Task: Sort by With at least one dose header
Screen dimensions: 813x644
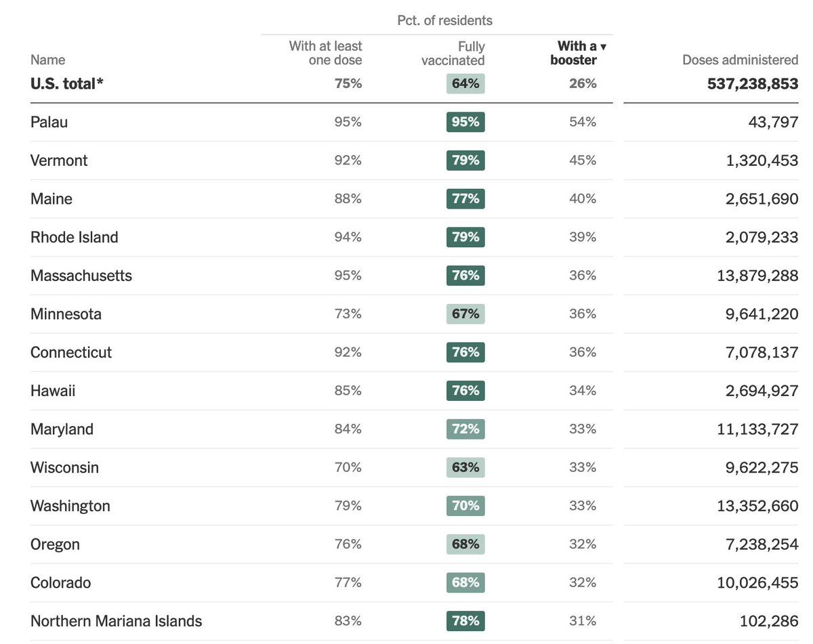Action: 325,53
